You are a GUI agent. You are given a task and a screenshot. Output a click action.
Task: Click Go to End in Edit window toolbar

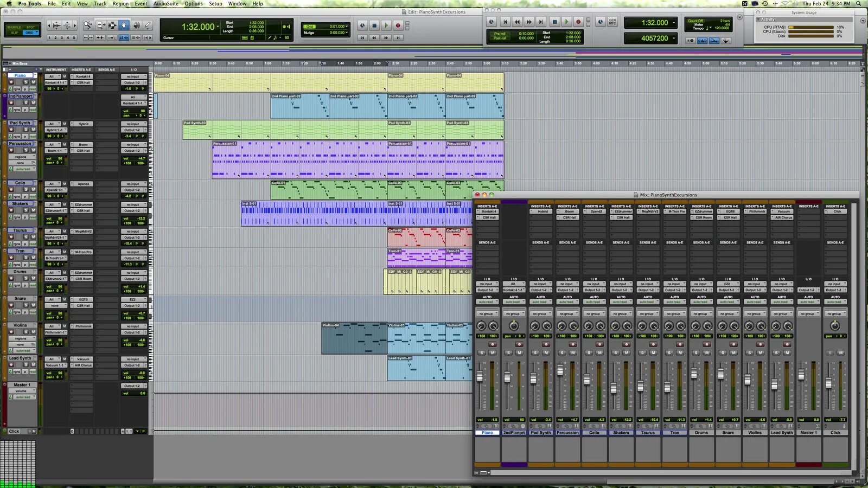[398, 37]
